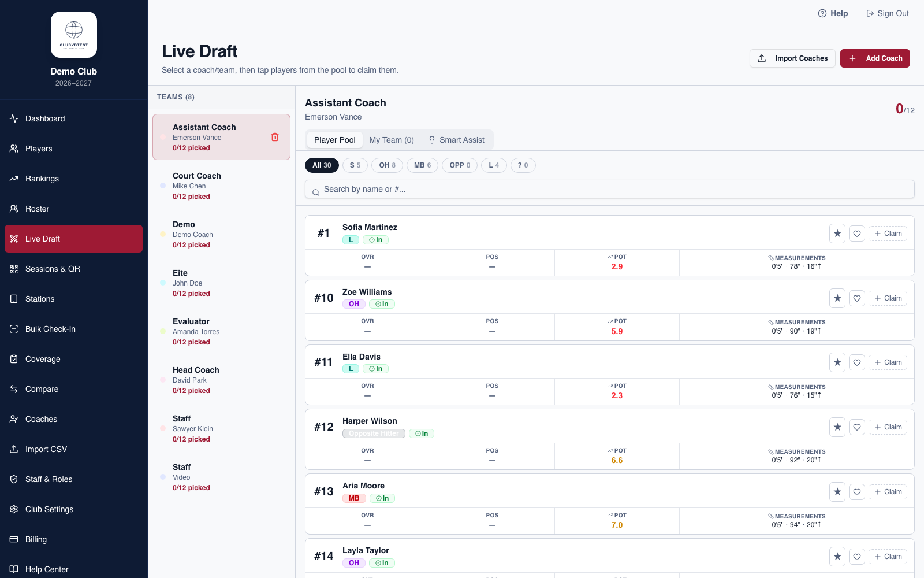Filter players by MB 6
This screenshot has height=578, width=924.
point(423,165)
